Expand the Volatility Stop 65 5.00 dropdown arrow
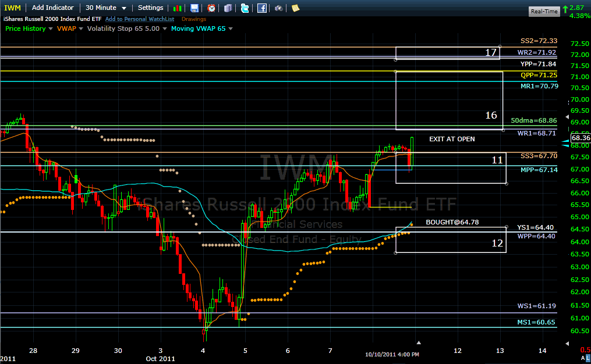The image size is (591, 364). 164,28
